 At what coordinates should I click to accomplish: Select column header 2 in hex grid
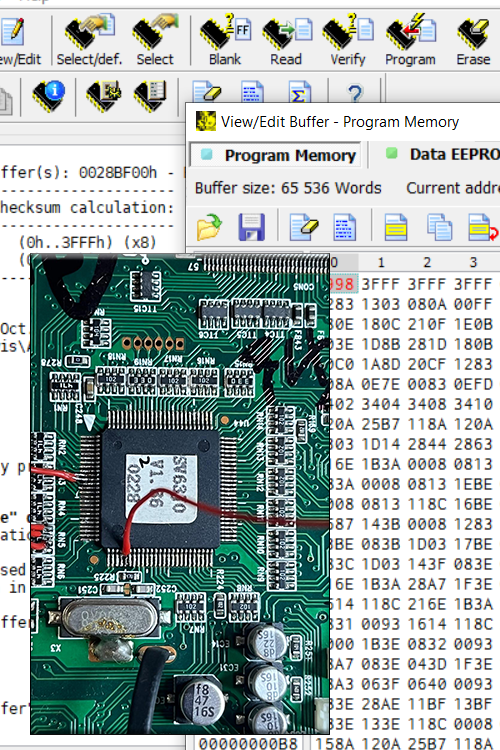[427, 262]
